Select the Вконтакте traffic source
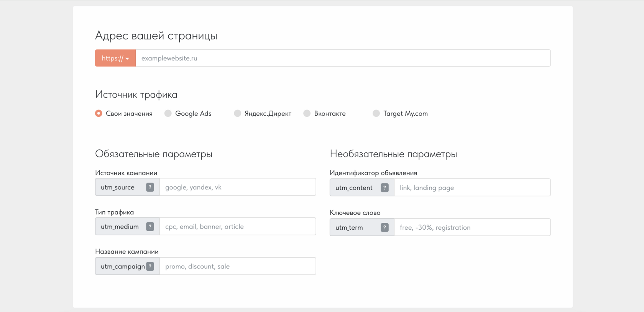 [x=307, y=113]
